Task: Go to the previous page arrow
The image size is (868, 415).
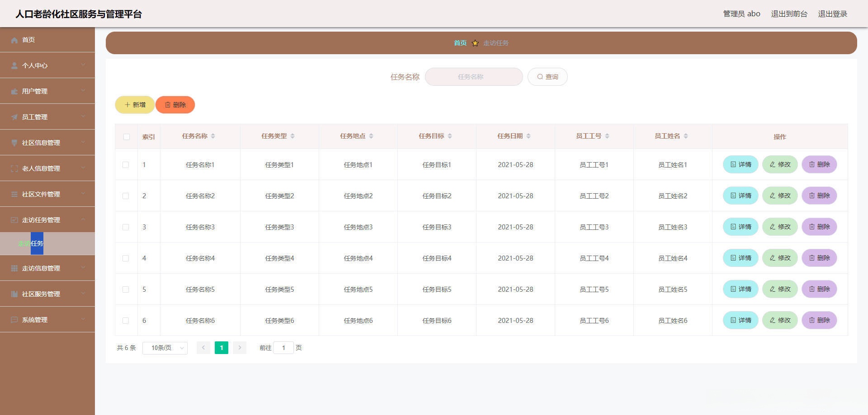Action: click(x=203, y=348)
